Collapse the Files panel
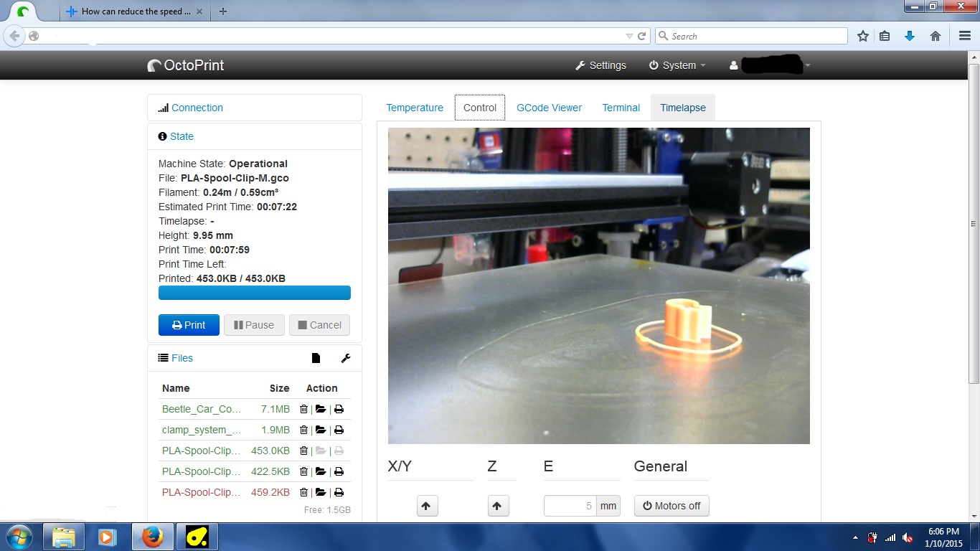 click(182, 358)
